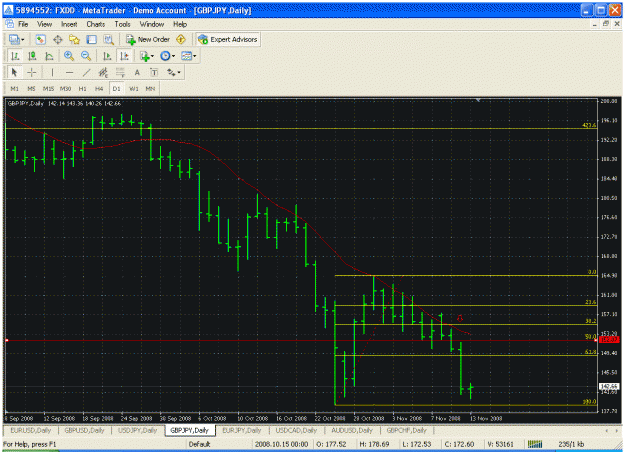The image size is (625, 452).
Task: Open the Insert menu
Action: pyautogui.click(x=69, y=24)
